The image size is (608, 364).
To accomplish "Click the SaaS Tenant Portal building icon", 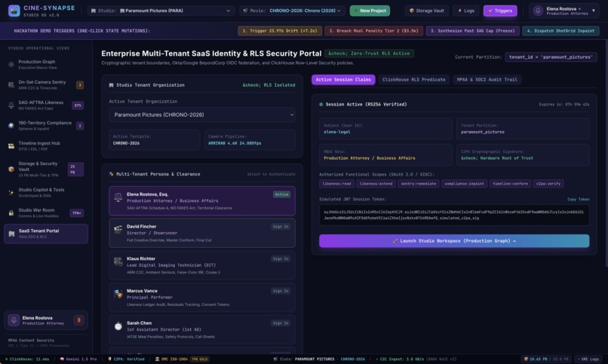I will (x=11, y=234).
